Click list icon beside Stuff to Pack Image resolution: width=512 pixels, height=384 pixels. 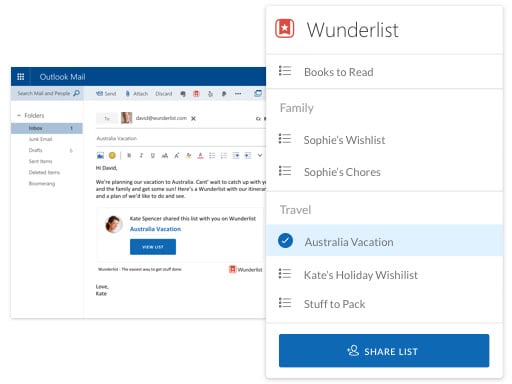(285, 303)
